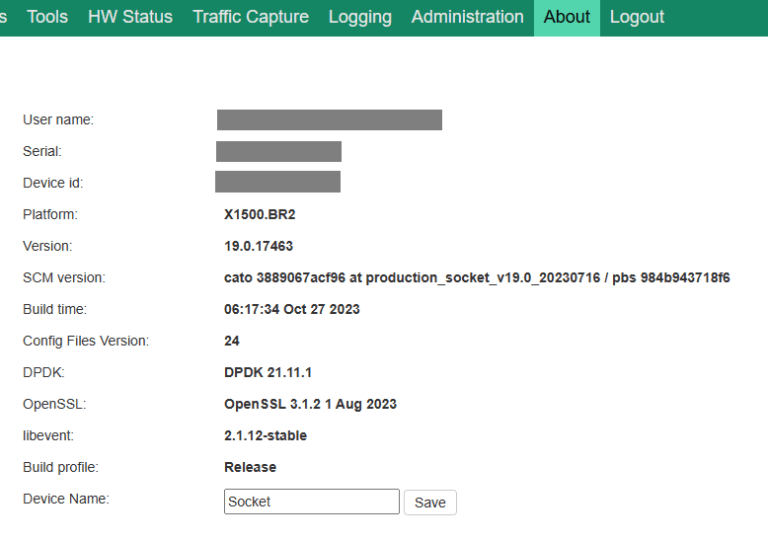This screenshot has height=542, width=768.
Task: Click the SCM version string
Action: (476, 278)
